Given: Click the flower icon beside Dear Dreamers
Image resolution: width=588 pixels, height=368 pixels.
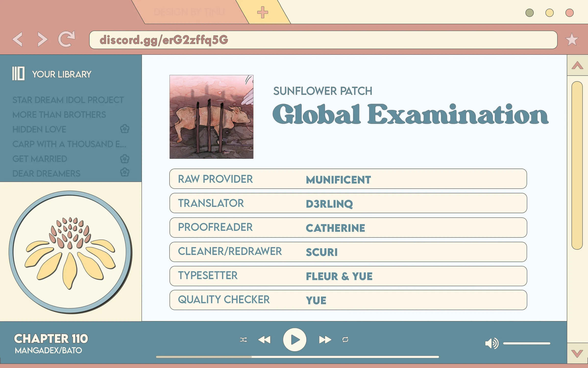Looking at the screenshot, I should (x=125, y=172).
